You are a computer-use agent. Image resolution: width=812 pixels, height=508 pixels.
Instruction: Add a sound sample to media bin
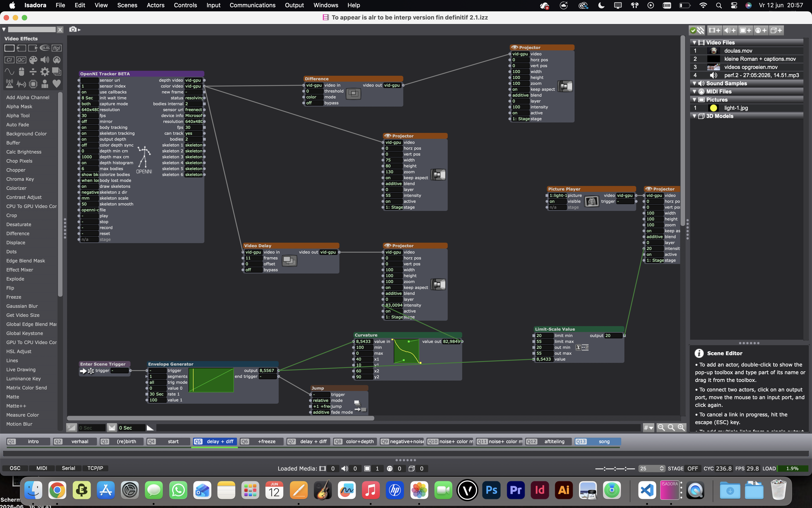point(730,30)
